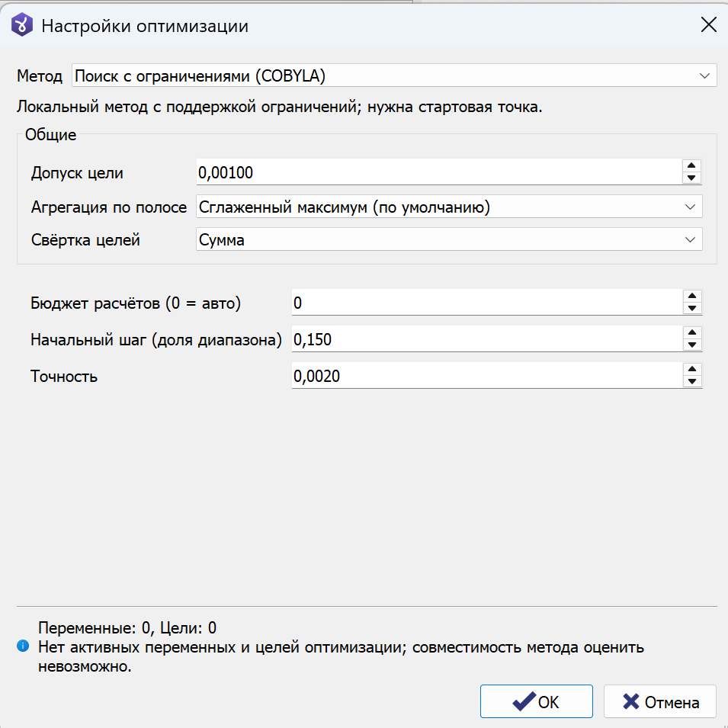Increase Начальный шаг with up arrow
The image size is (728, 728).
point(692,333)
